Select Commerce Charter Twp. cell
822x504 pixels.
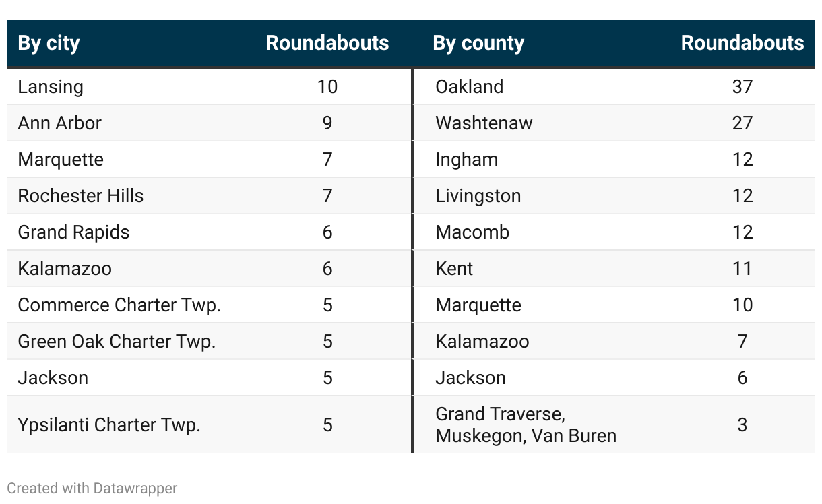[119, 305]
